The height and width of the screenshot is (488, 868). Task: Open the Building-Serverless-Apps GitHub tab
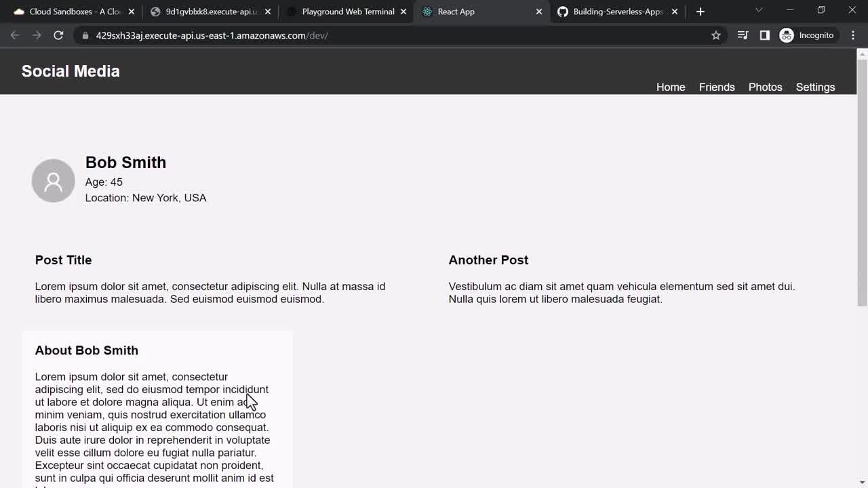pos(614,12)
